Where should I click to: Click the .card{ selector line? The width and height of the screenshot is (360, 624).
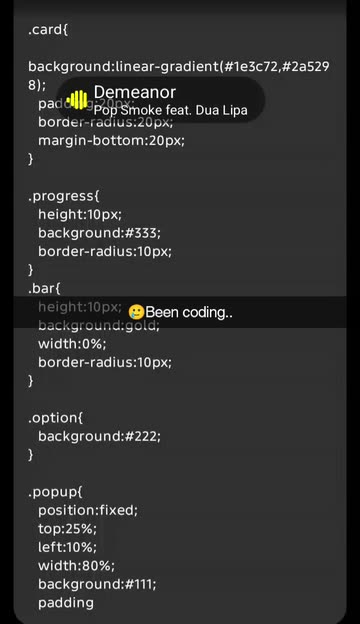[48, 30]
